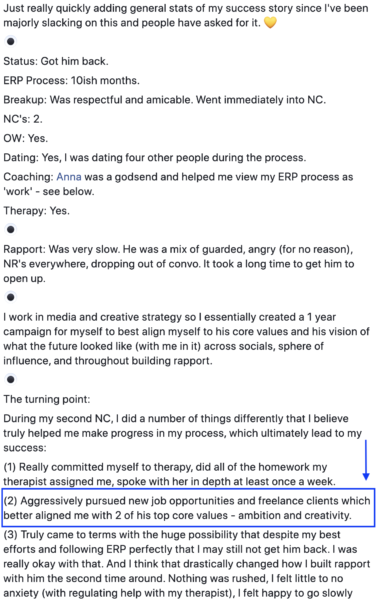Click the Breakup respectful and amicable line
The height and width of the screenshot is (600, 379).
(165, 100)
